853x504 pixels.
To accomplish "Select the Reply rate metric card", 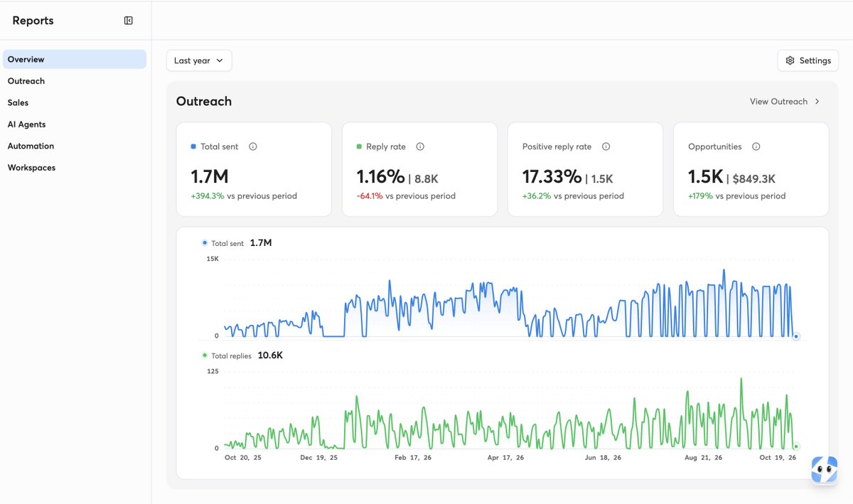I will (419, 169).
